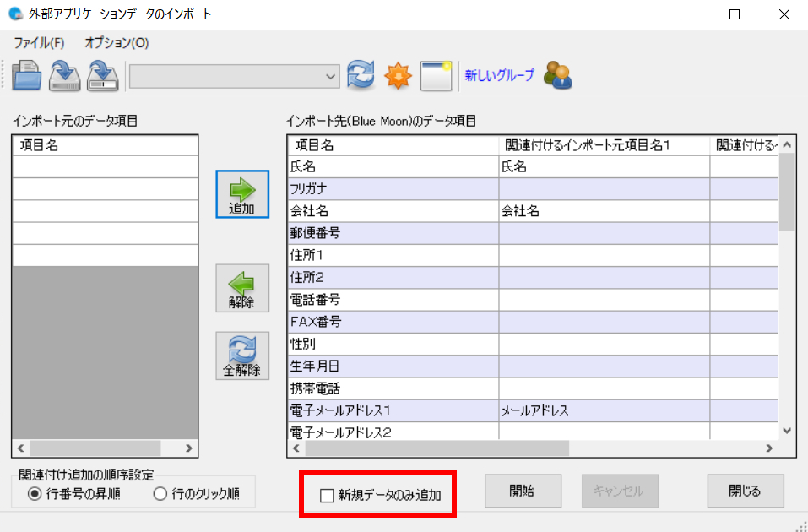Viewport: 808px width, 532px height.
Task: Click the open file folder icon
Action: pyautogui.click(x=27, y=75)
